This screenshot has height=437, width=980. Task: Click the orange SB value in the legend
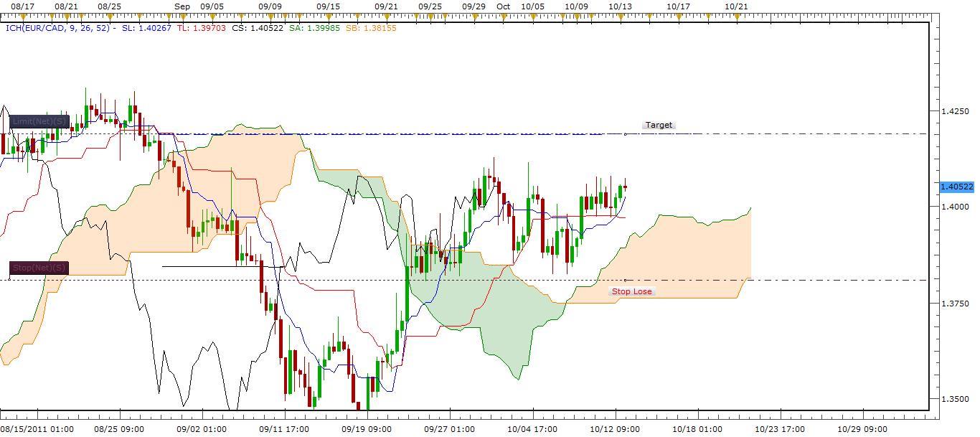pyautogui.click(x=370, y=28)
